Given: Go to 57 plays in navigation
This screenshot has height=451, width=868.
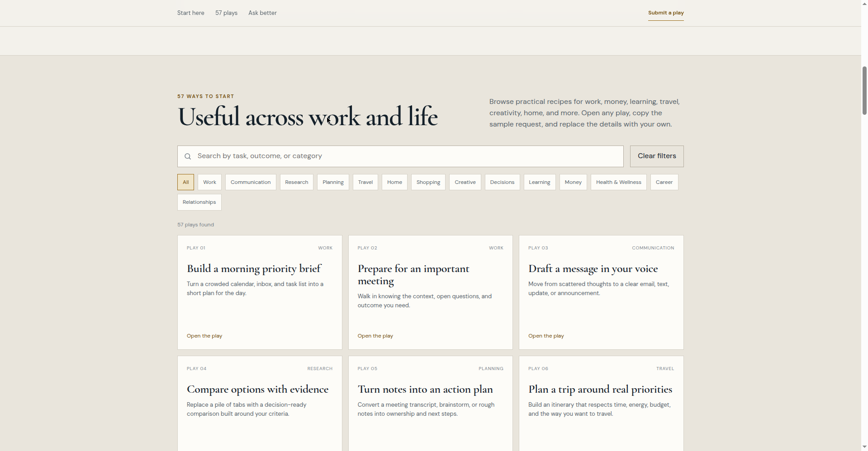Looking at the screenshot, I should click(x=226, y=13).
